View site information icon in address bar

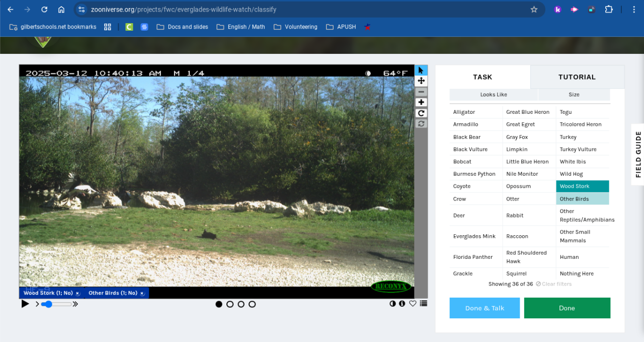(x=82, y=10)
